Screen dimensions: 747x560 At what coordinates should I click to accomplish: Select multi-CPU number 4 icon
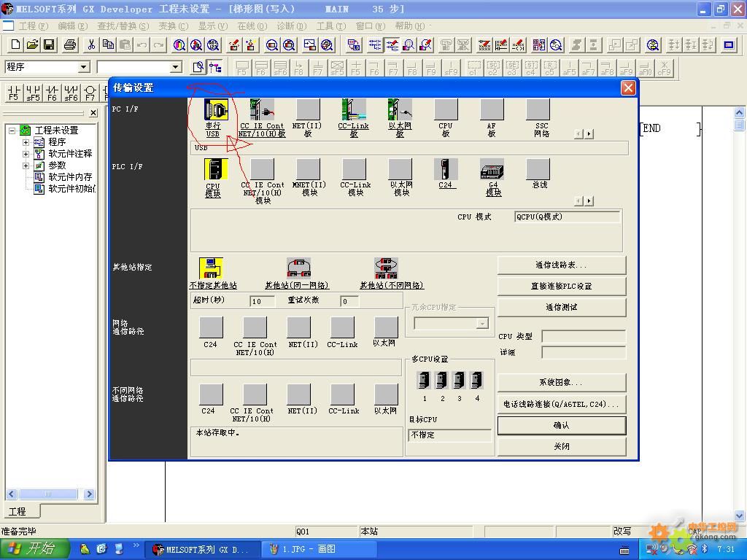coord(476,381)
